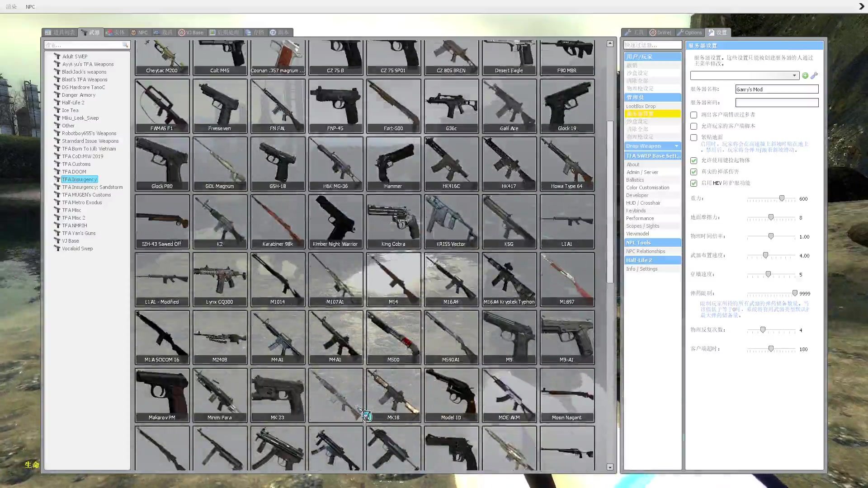Select the IZH-43 Sawed Off shotgun
This screenshot has width=868, height=488.
pyautogui.click(x=162, y=222)
